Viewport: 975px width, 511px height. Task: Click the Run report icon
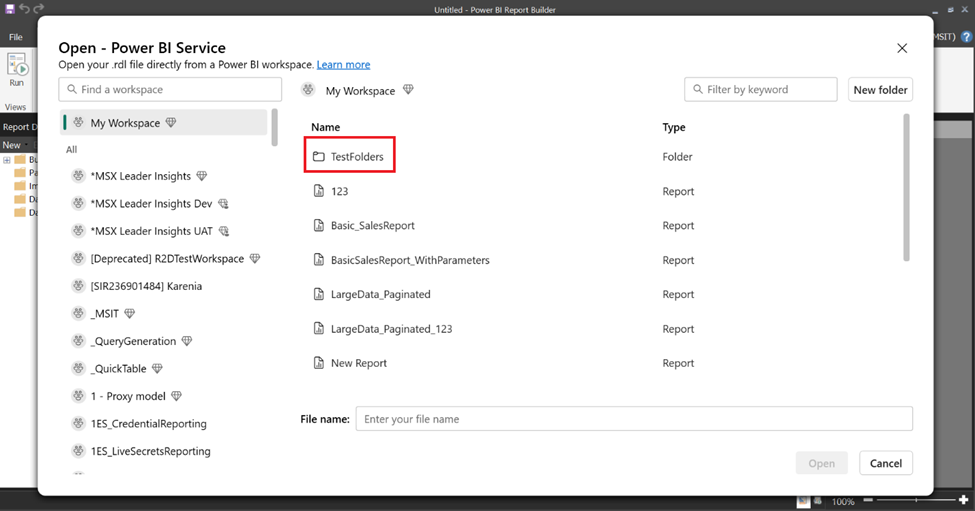point(17,64)
